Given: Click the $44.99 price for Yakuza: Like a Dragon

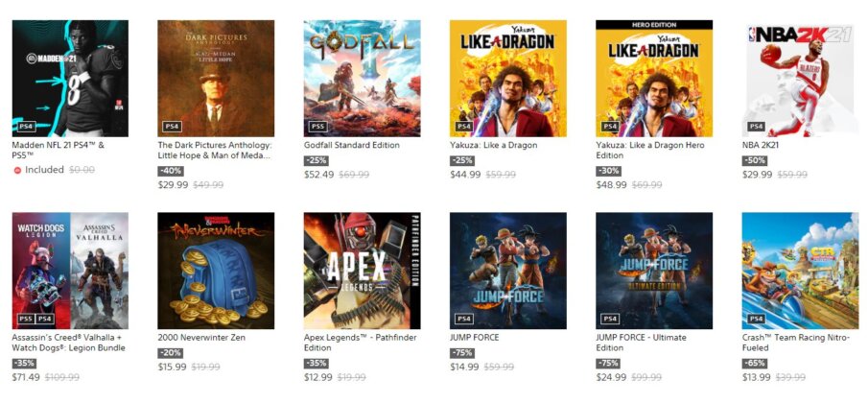Looking at the screenshot, I should (x=465, y=175).
